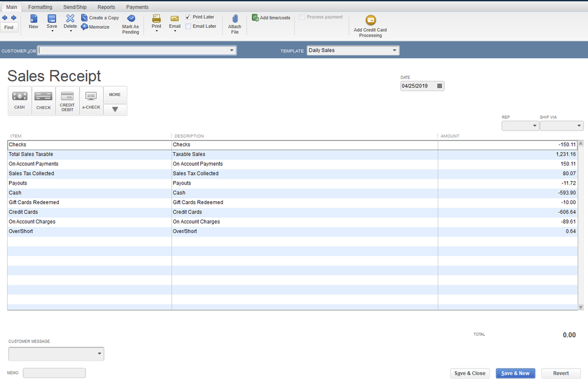The image size is (588, 381).
Task: Expand the Customer:Job dropdown
Action: point(232,51)
